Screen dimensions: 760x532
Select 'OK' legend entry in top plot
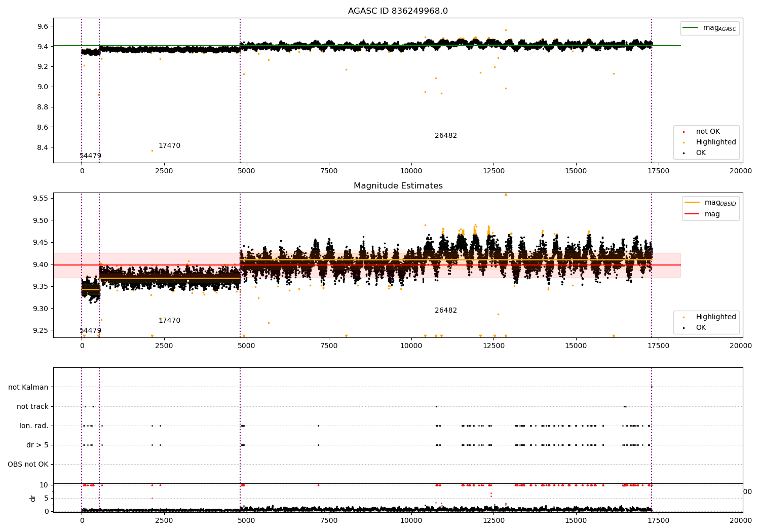click(x=701, y=153)
